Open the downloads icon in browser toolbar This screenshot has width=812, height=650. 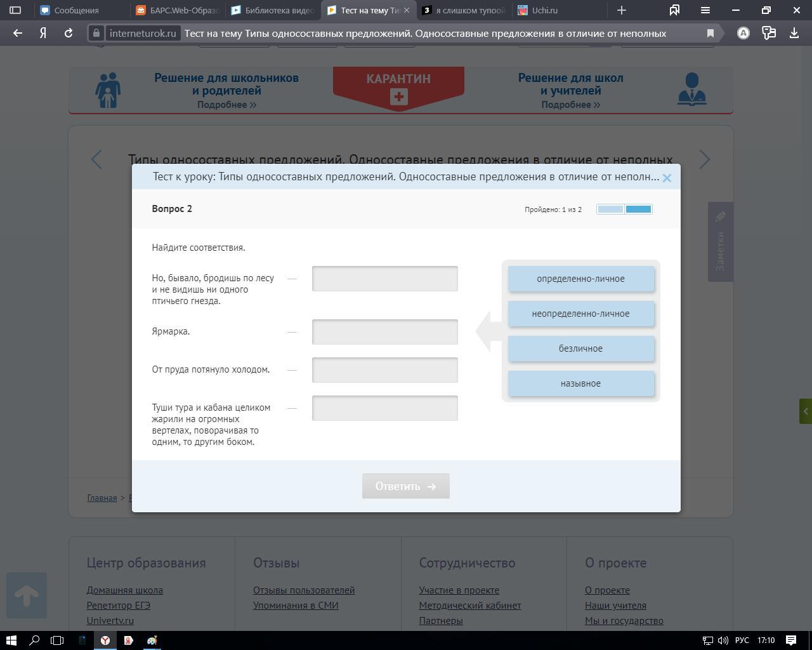tap(794, 33)
